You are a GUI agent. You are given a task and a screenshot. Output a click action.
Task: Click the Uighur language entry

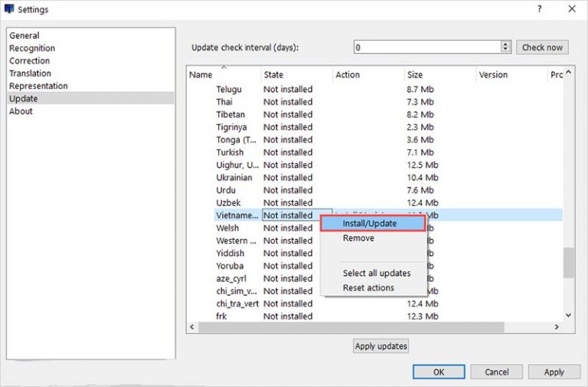point(237,166)
